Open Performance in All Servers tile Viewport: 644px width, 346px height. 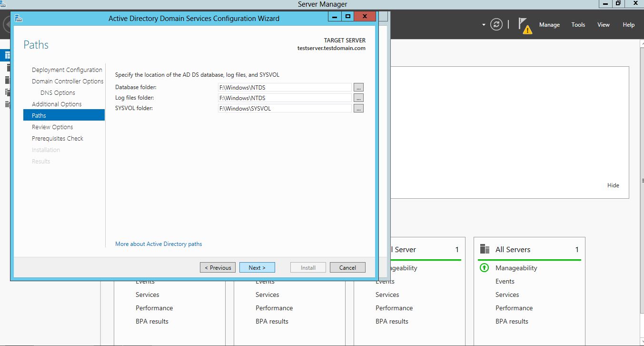click(514, 308)
